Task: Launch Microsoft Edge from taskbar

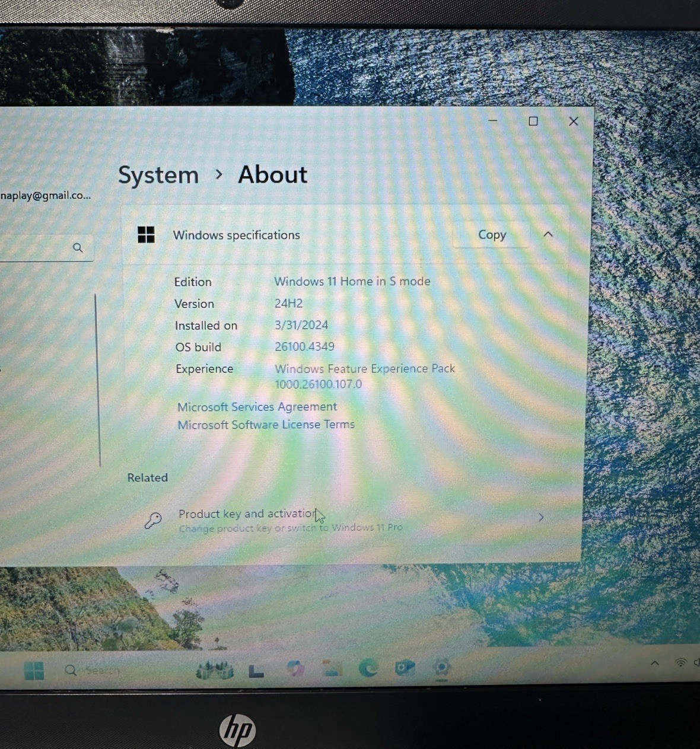Action: pyautogui.click(x=368, y=669)
